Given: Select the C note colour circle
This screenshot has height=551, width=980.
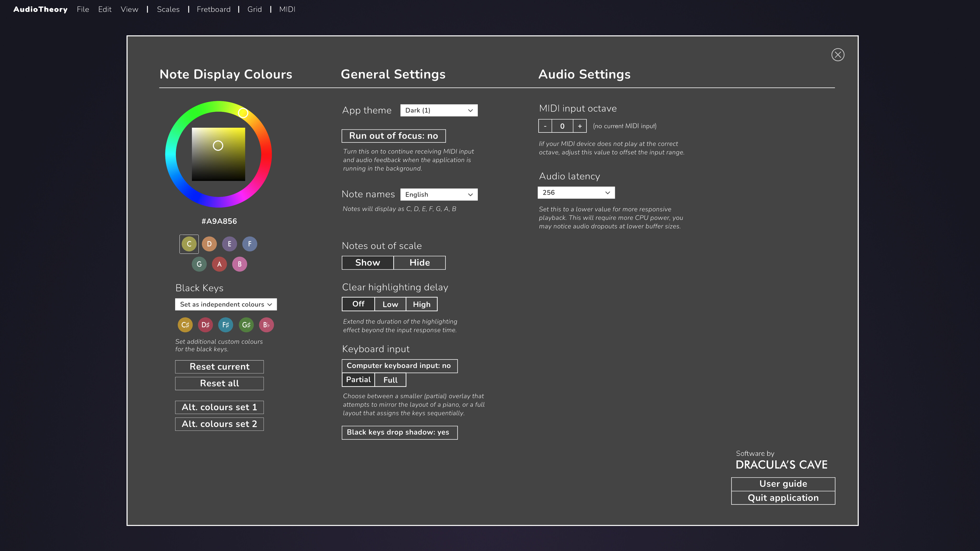Looking at the screenshot, I should [x=189, y=244].
